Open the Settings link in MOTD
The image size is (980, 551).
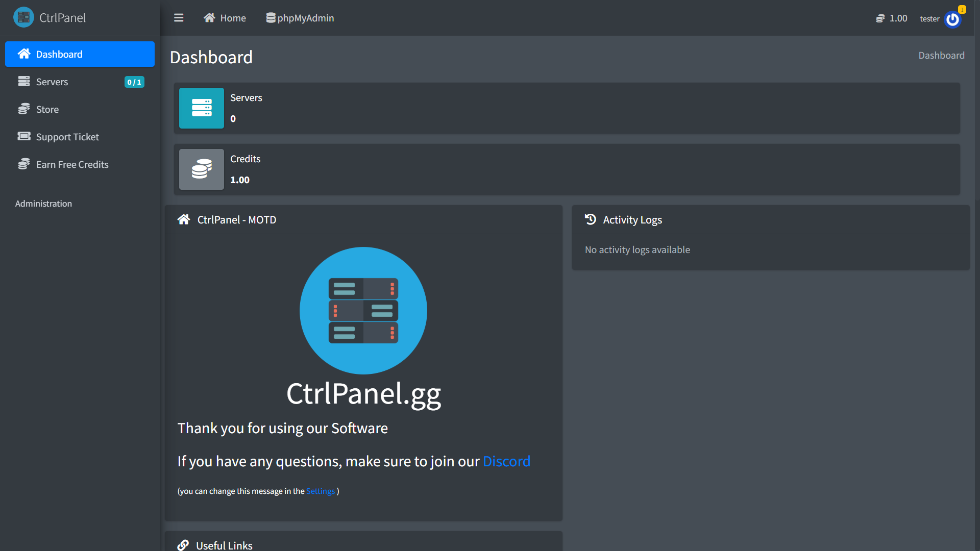(x=320, y=491)
